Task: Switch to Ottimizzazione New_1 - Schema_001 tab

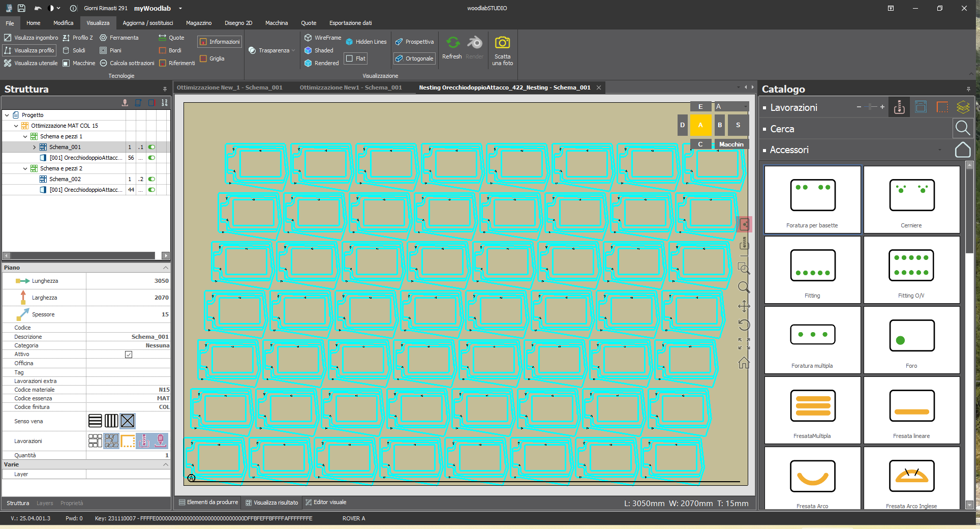Action: [x=229, y=87]
